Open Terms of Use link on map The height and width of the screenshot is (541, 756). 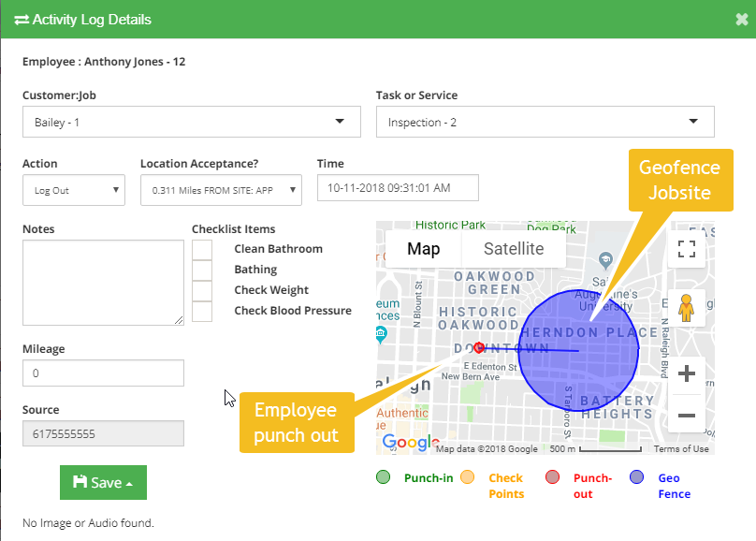pos(681,449)
